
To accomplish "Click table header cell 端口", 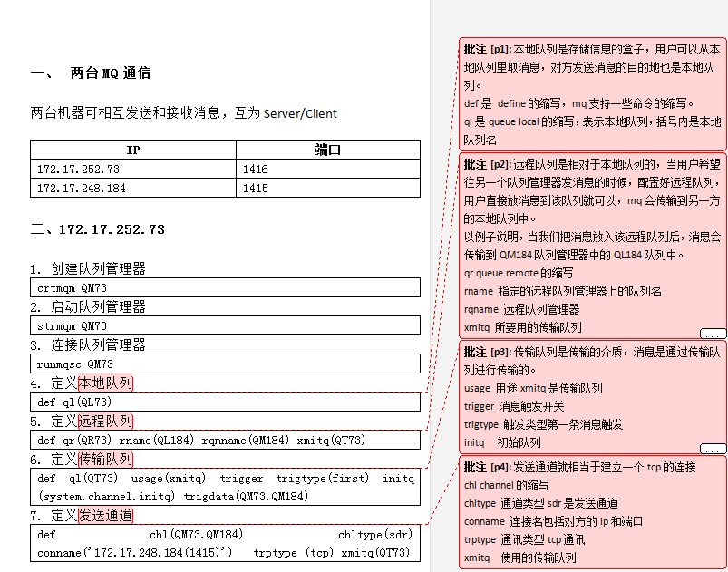I will click(328, 150).
